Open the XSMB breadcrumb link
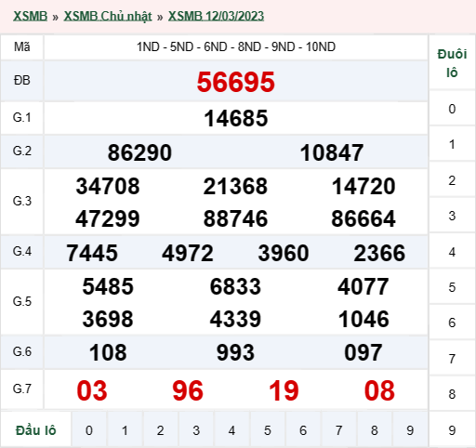The height and width of the screenshot is (448, 476). 30,16
